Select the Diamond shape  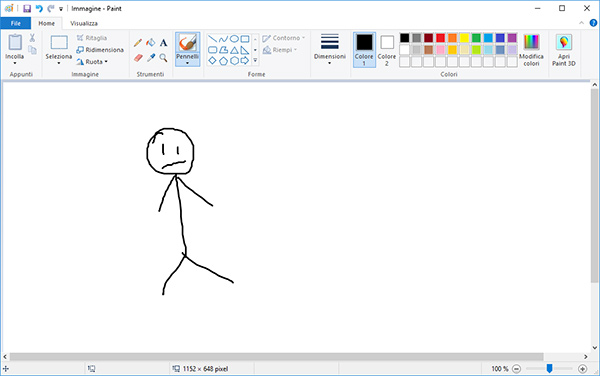click(x=212, y=60)
